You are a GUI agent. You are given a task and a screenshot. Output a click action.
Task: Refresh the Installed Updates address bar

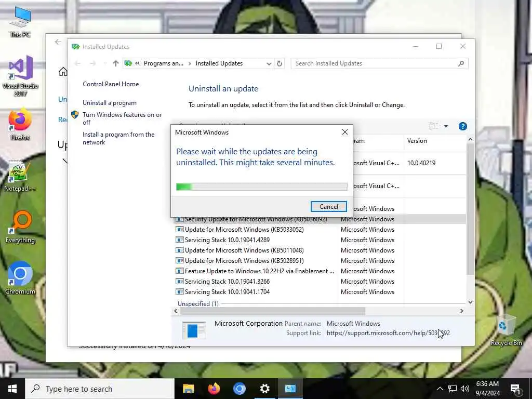coord(279,63)
